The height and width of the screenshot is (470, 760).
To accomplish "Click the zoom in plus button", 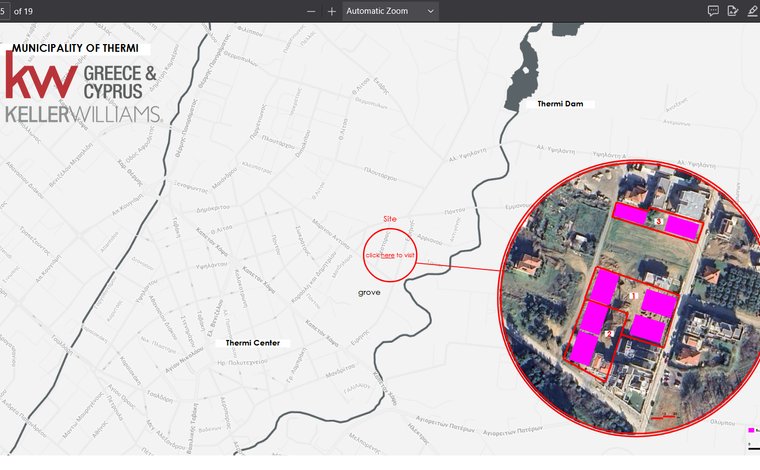I will tap(332, 11).
